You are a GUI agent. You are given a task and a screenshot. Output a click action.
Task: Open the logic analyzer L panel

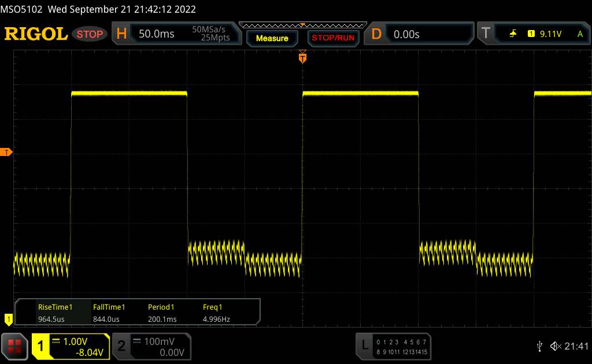365,345
